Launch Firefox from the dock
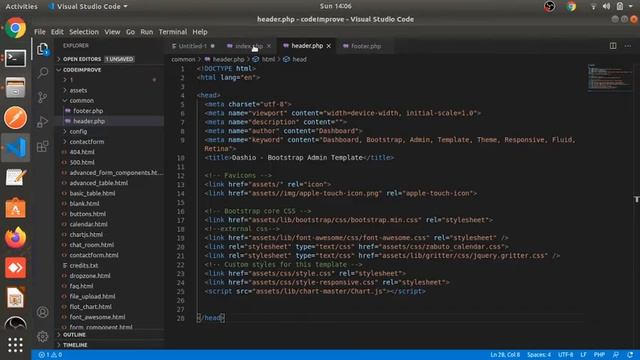The height and width of the screenshot is (360, 640). point(16,238)
